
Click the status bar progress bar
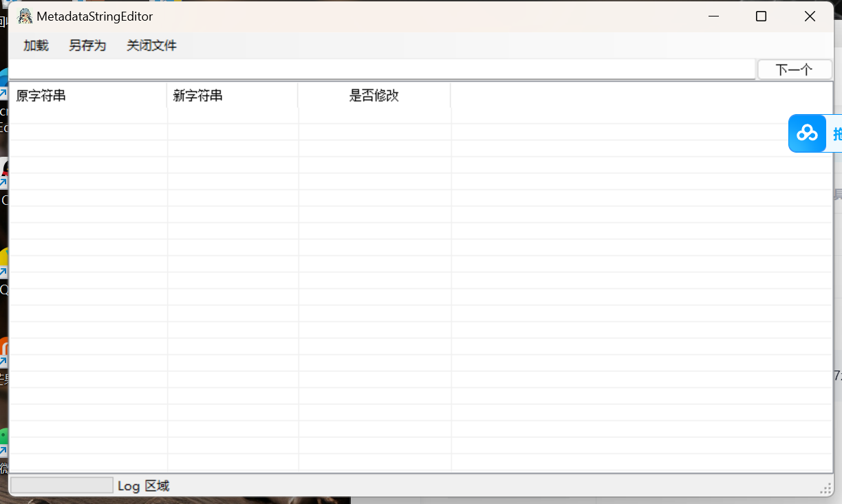click(x=62, y=485)
